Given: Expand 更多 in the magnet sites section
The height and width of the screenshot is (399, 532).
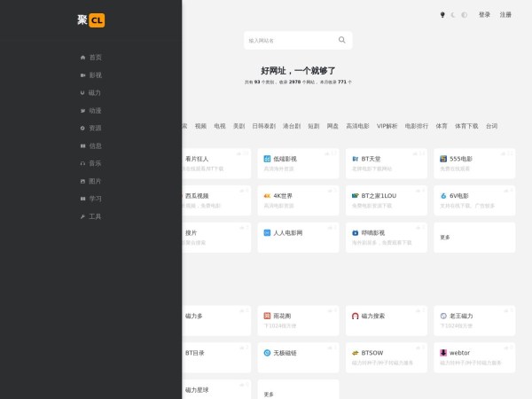Looking at the screenshot, I should (269, 394).
